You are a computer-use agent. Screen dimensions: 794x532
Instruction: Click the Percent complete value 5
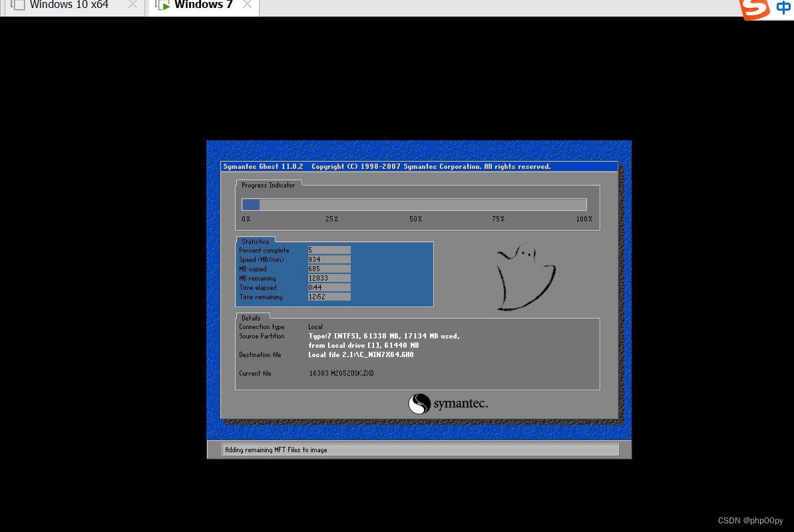pyautogui.click(x=329, y=250)
